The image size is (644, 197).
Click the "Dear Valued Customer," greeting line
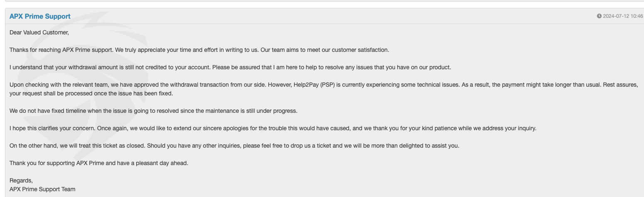tap(39, 32)
